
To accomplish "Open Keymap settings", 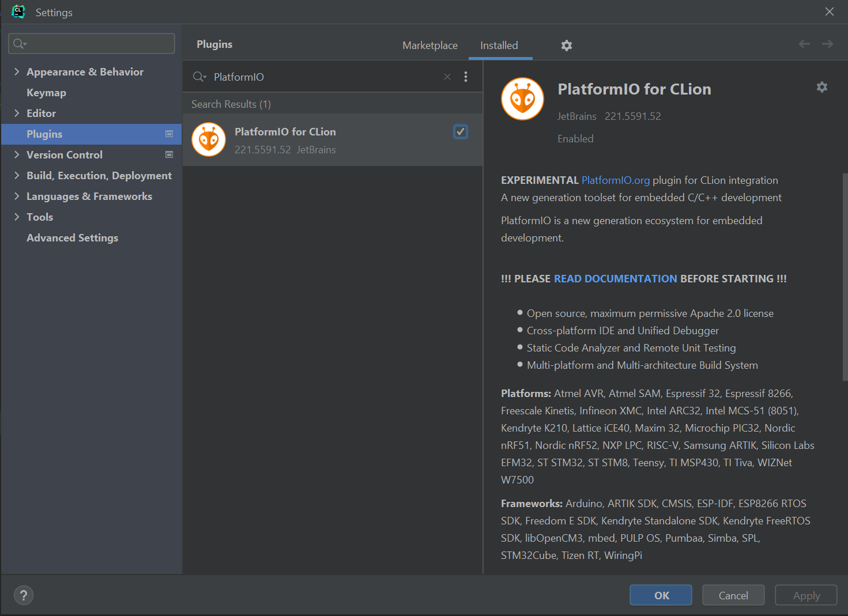I will pos(46,93).
